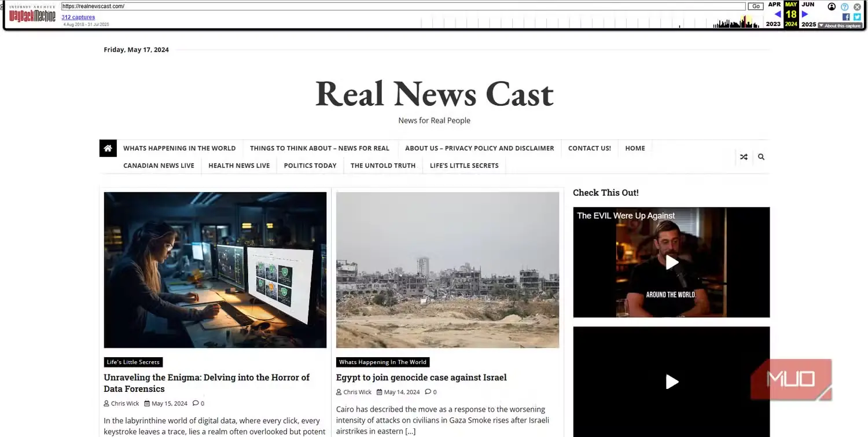This screenshot has width=868, height=437.
Task: Share this capture on Facebook
Action: click(846, 17)
